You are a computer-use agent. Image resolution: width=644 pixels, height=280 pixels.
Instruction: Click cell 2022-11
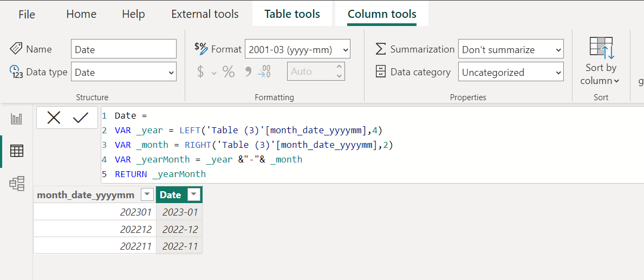pyautogui.click(x=179, y=245)
